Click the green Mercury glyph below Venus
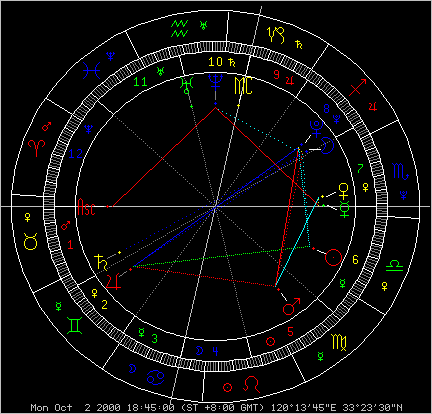The width and height of the screenshot is (432, 414). (344, 209)
